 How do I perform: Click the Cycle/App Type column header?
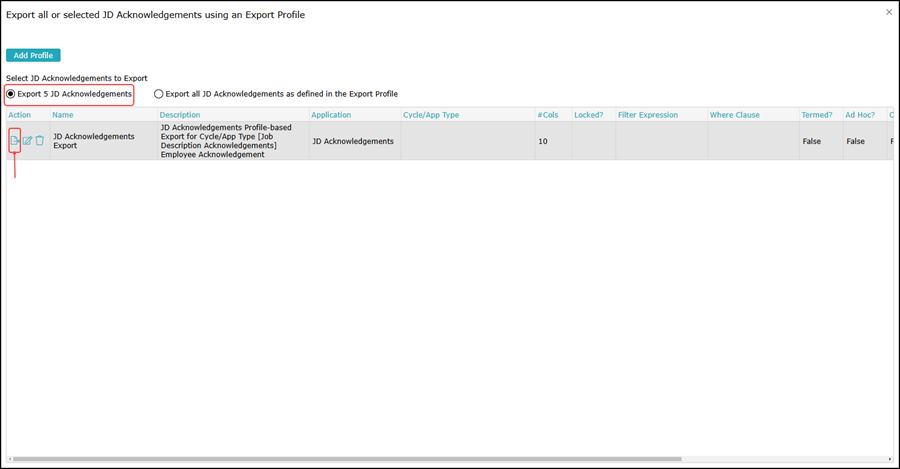(431, 115)
